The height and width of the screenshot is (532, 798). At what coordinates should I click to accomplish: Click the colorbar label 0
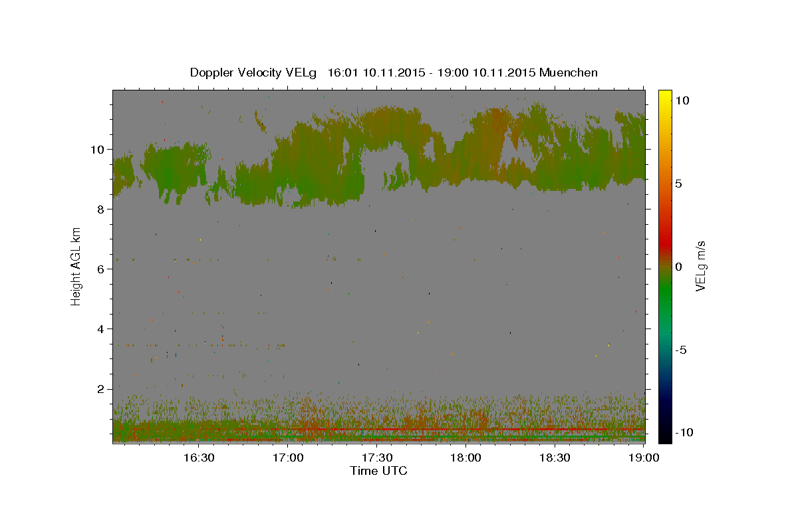(x=678, y=267)
